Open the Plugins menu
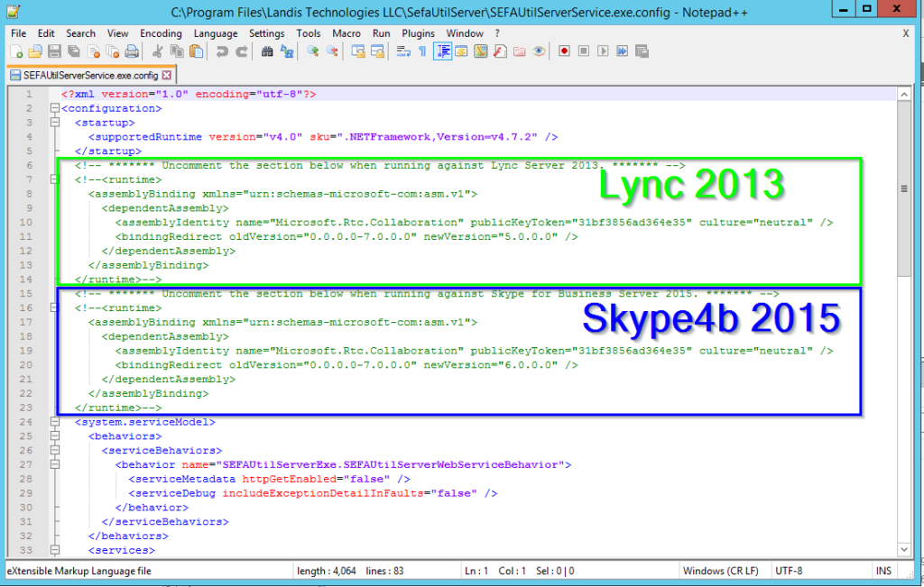The image size is (924, 587). pos(419,33)
